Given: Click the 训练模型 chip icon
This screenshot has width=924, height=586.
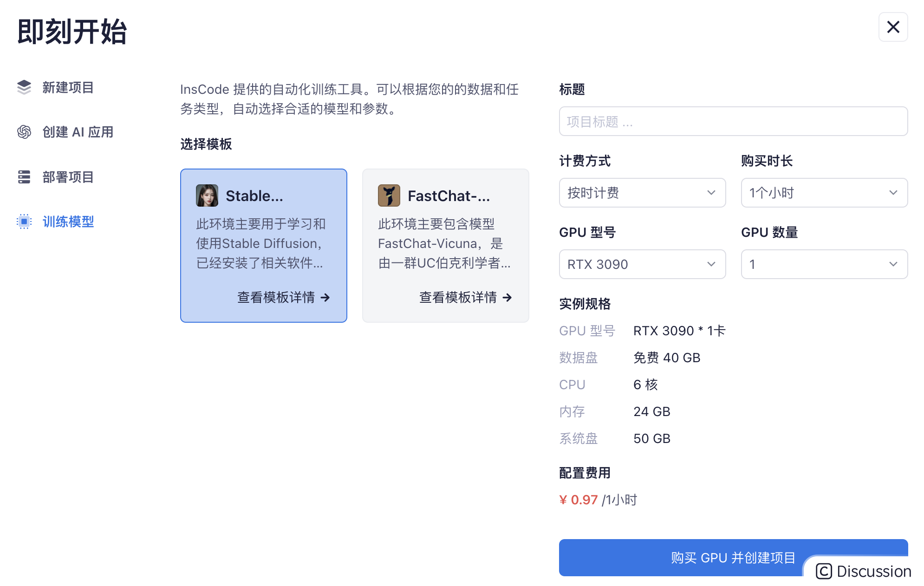Looking at the screenshot, I should (24, 221).
